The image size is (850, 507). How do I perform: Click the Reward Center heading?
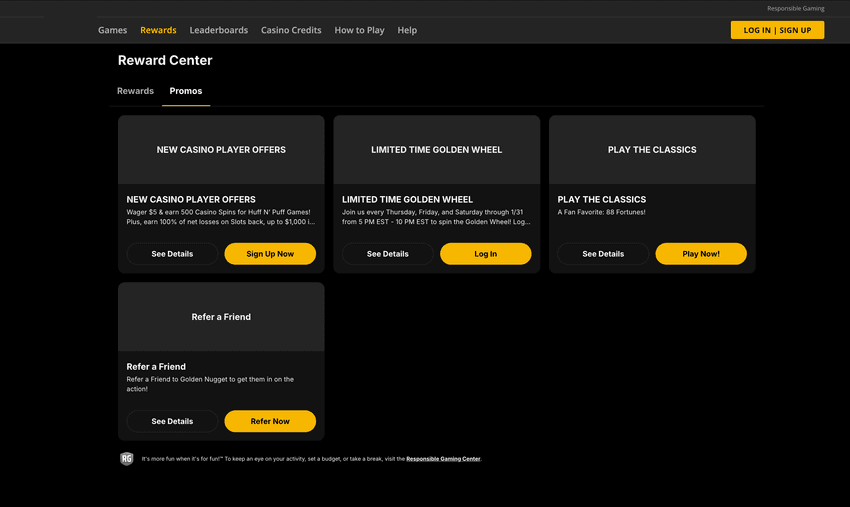click(x=165, y=60)
